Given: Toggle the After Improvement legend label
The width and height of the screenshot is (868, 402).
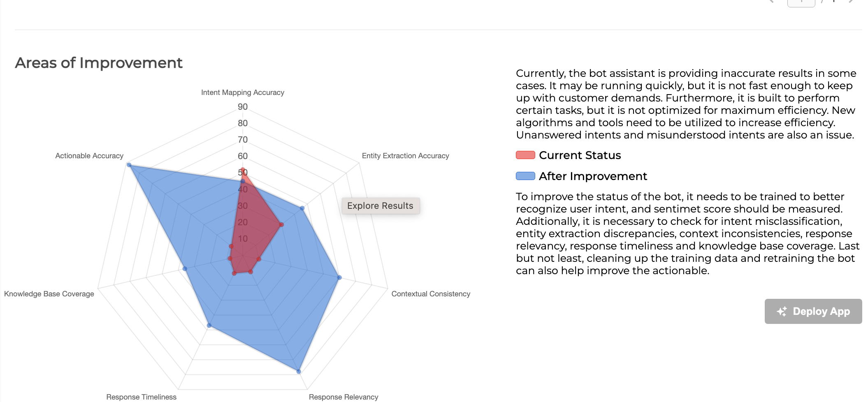Looking at the screenshot, I should pos(593,176).
